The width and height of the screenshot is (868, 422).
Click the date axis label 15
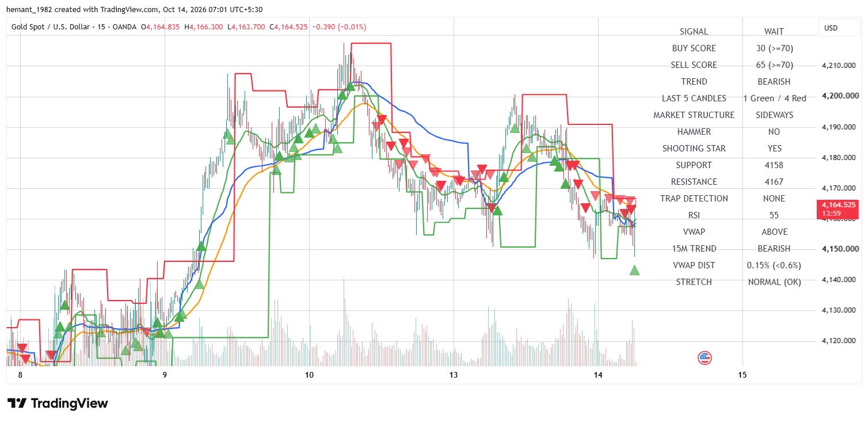click(742, 376)
